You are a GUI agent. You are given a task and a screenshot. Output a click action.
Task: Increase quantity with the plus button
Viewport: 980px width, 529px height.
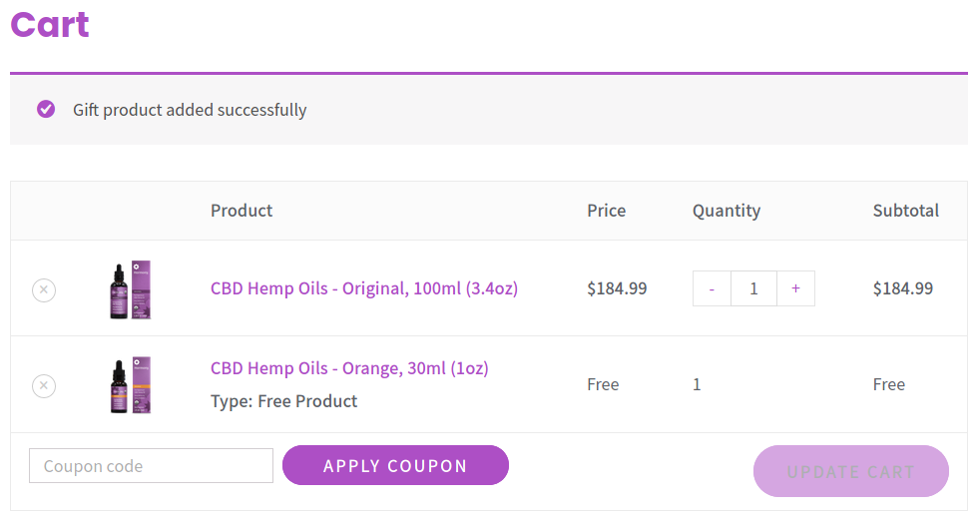pos(795,288)
